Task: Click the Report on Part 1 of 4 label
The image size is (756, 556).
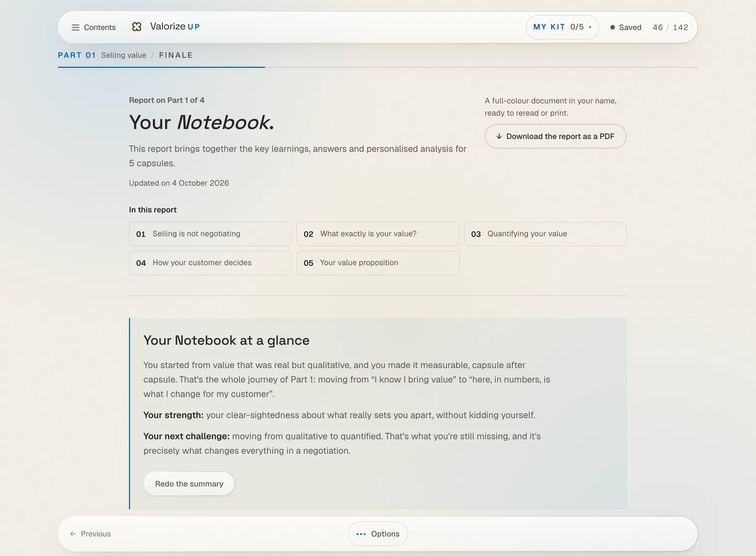Action: click(x=167, y=100)
